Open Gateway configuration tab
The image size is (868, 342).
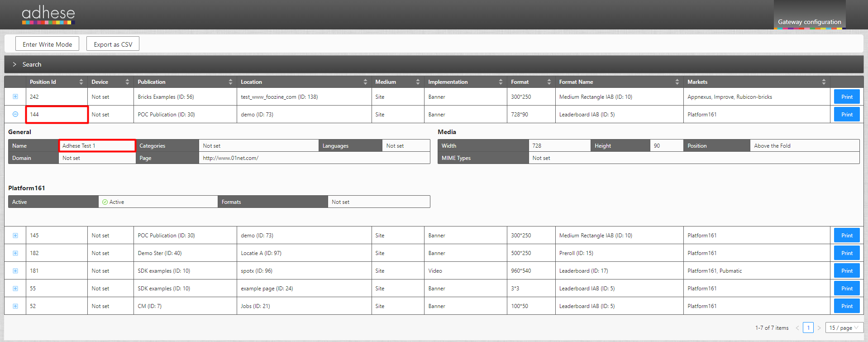pos(809,22)
